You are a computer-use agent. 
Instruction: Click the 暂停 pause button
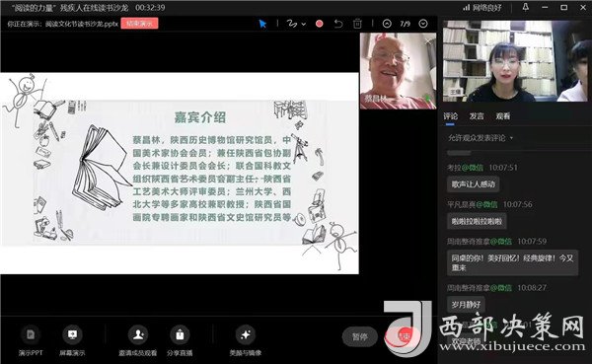click(360, 336)
